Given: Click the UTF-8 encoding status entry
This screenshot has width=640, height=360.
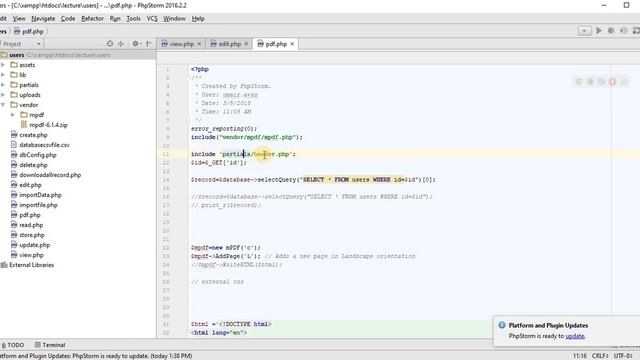Looking at the screenshot, I should [x=623, y=356].
